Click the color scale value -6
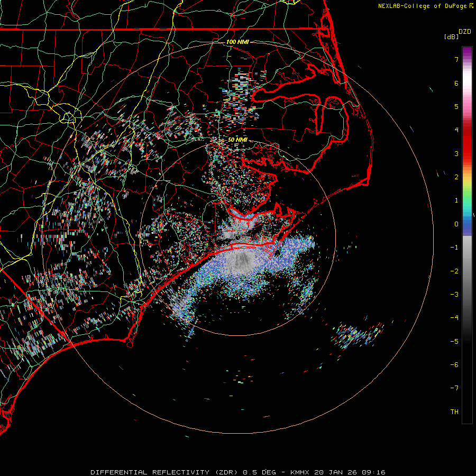This screenshot has width=476, height=476. (x=454, y=365)
